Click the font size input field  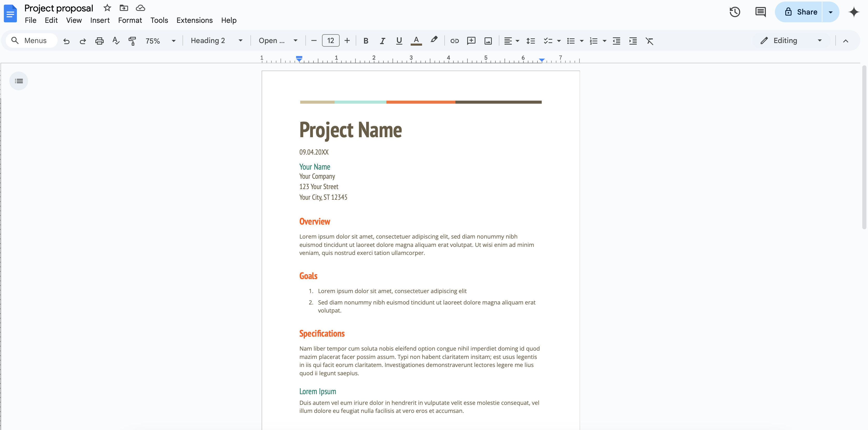click(330, 41)
